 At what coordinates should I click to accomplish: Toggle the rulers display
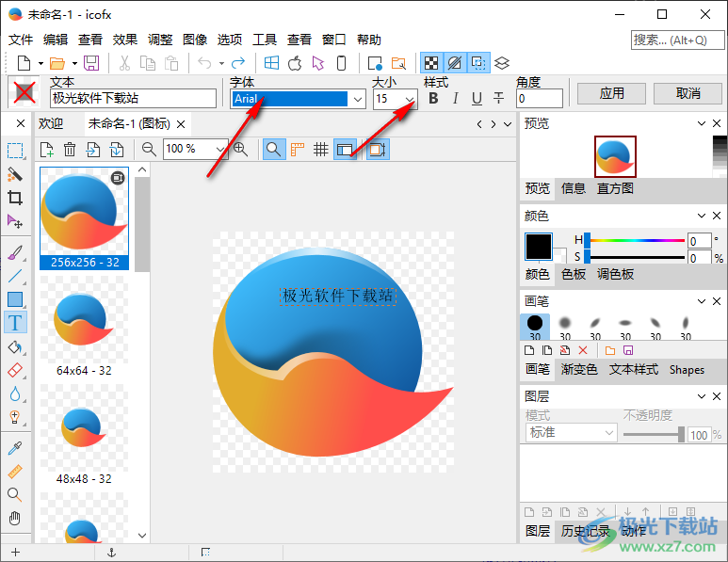tap(298, 150)
